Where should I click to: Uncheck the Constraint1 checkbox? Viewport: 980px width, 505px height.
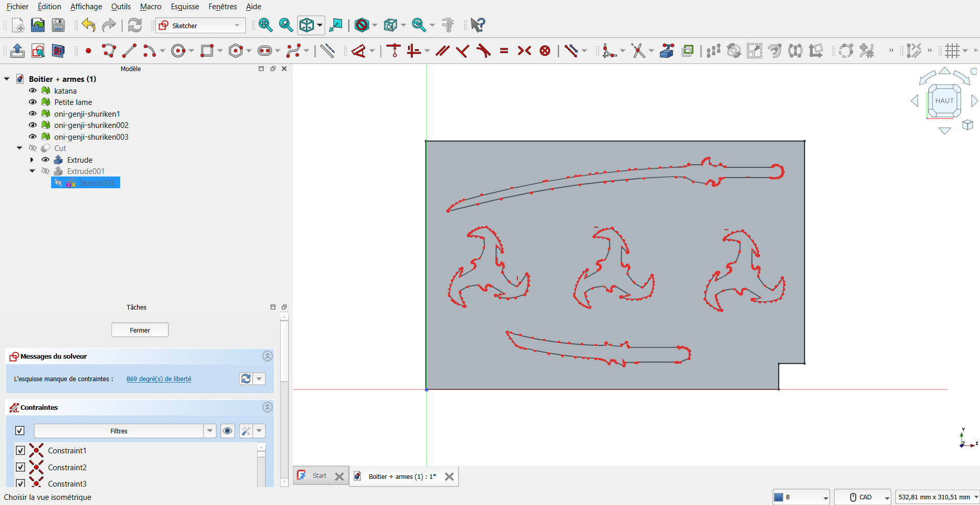click(20, 450)
